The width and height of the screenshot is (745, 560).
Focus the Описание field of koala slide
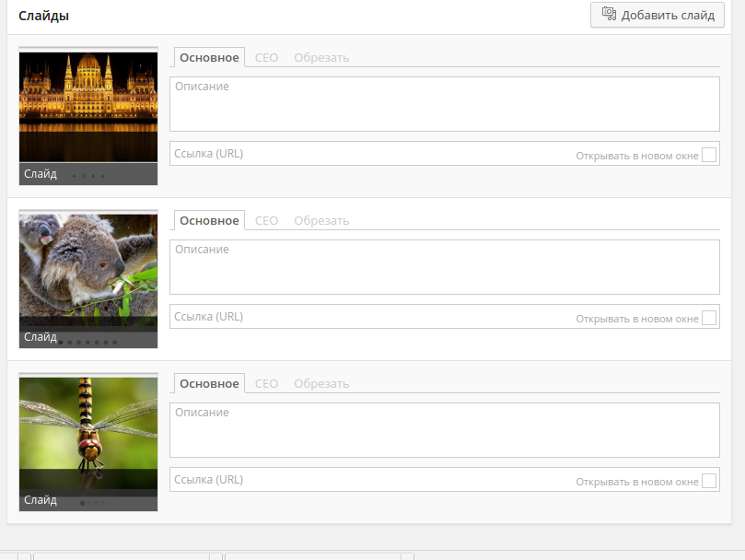point(444,267)
